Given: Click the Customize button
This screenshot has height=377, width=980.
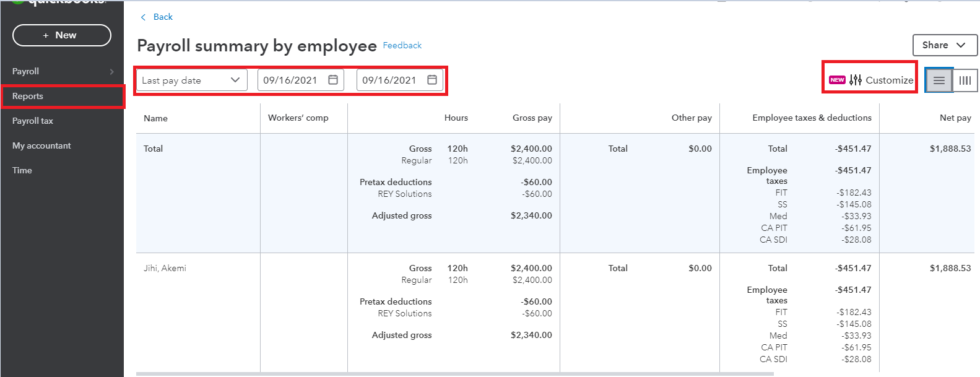Looking at the screenshot, I should tap(889, 80).
